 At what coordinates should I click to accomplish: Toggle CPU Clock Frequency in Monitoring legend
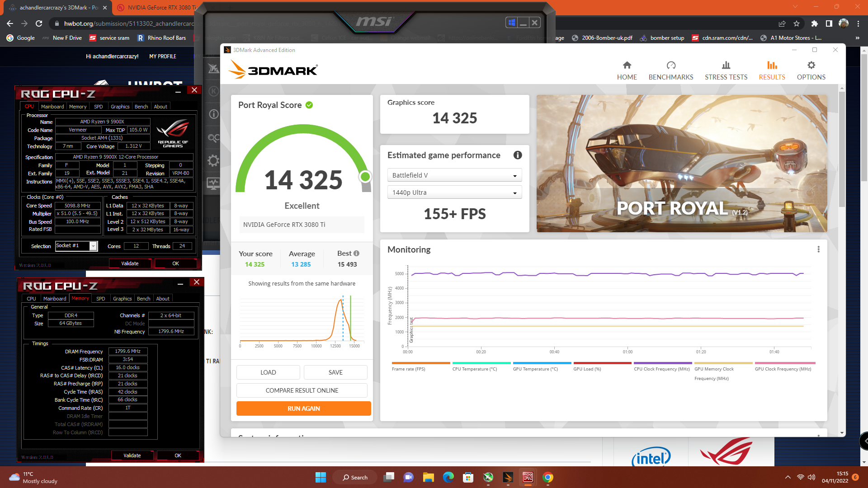[662, 366]
